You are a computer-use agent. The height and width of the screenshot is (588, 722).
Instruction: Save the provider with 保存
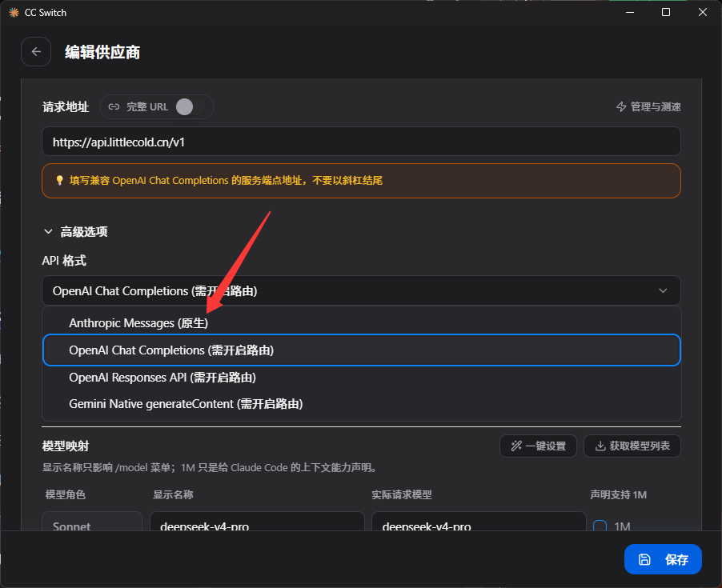663,559
